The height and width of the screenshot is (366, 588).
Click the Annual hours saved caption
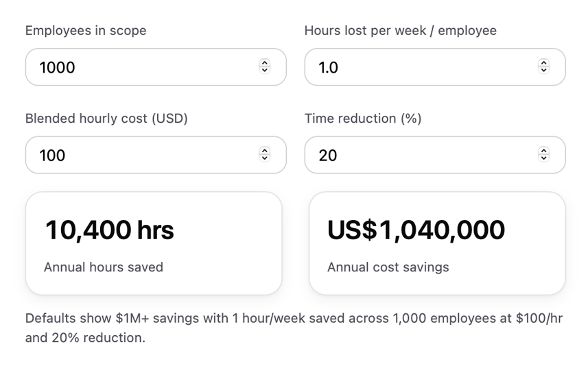click(x=104, y=267)
